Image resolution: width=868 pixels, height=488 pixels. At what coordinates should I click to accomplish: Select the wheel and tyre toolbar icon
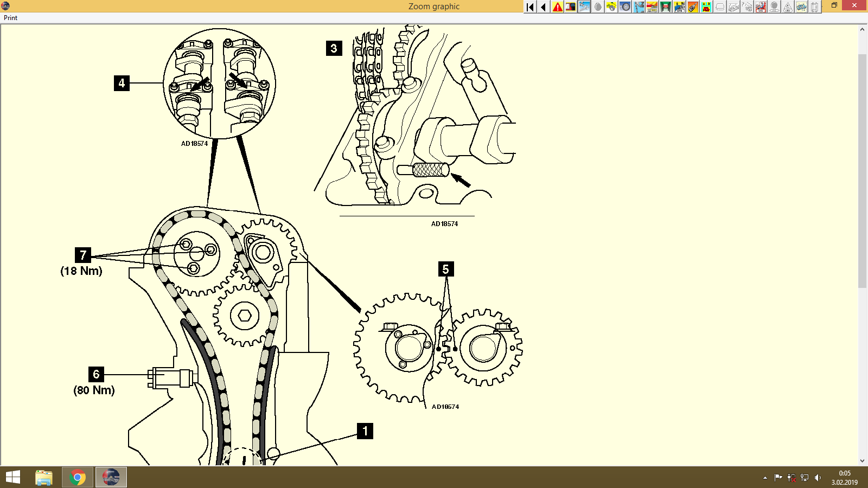pos(625,7)
